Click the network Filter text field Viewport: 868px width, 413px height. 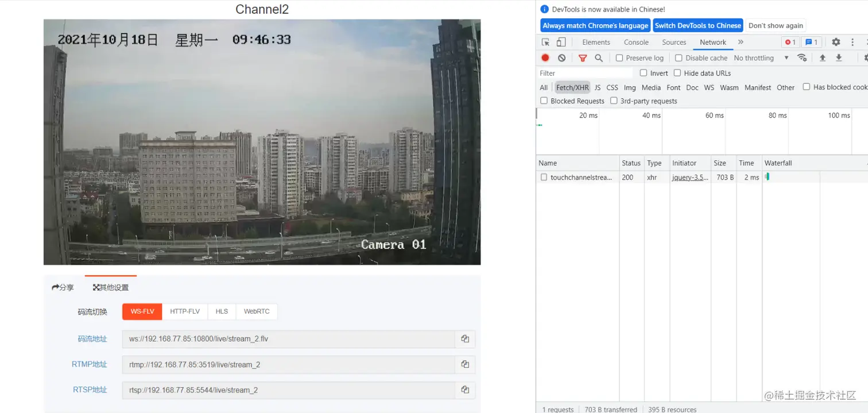tap(586, 73)
